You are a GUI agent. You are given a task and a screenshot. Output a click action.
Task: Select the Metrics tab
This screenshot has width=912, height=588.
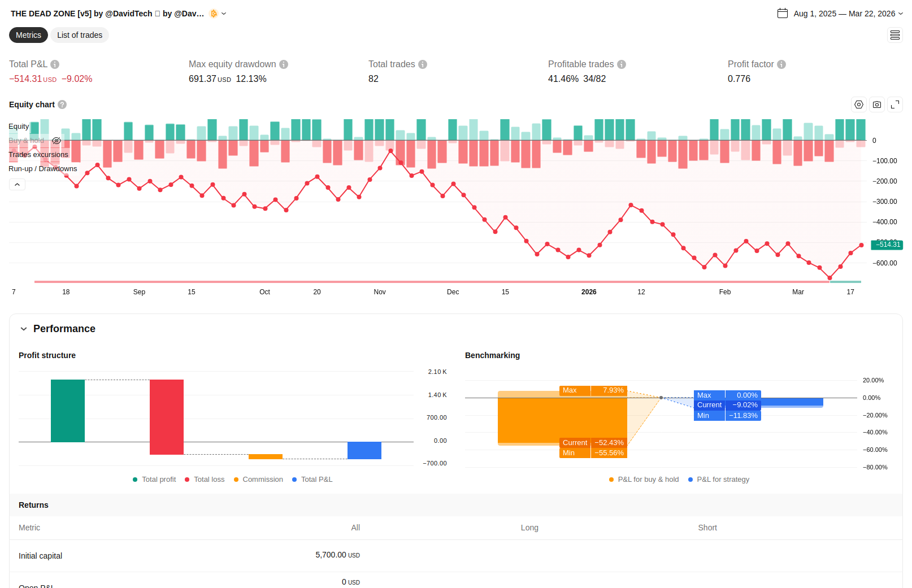28,35
